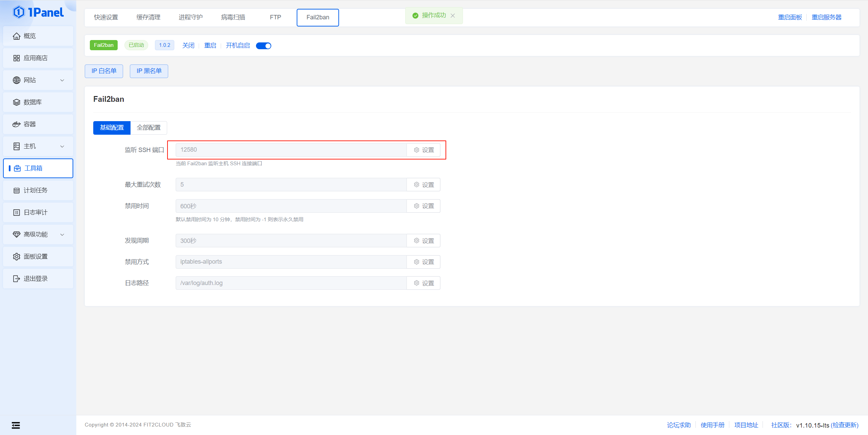Screen dimensions: 868x435
Task: Click 设置 for 日志路径
Action: pos(423,283)
